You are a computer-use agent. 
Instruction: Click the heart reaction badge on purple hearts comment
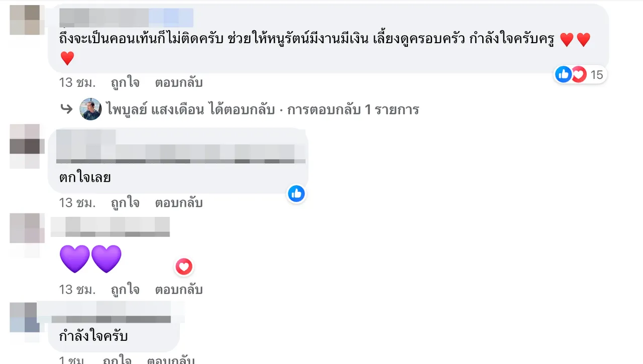184,267
